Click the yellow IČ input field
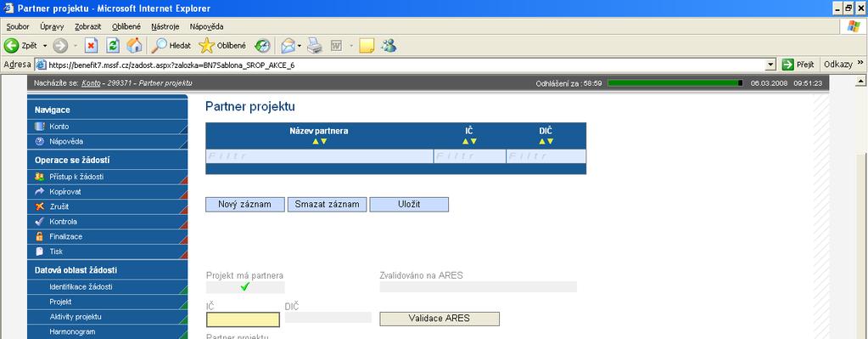 click(x=243, y=319)
